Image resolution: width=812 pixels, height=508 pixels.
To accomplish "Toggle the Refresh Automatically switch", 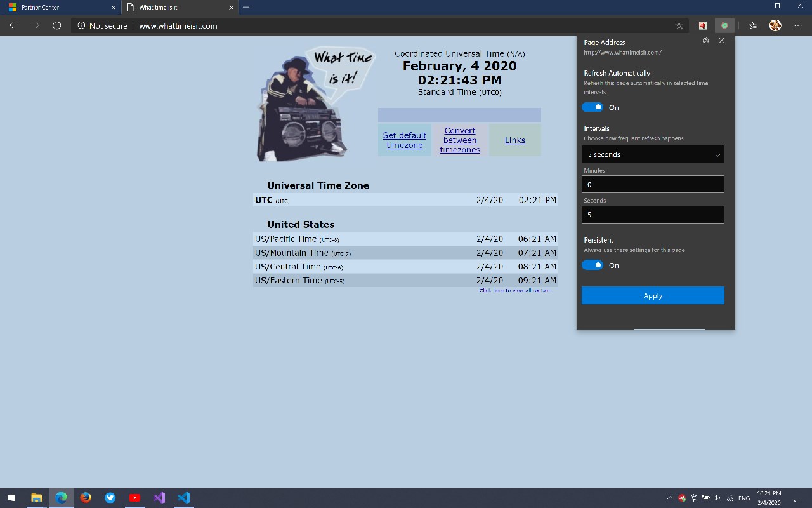I will tap(593, 107).
